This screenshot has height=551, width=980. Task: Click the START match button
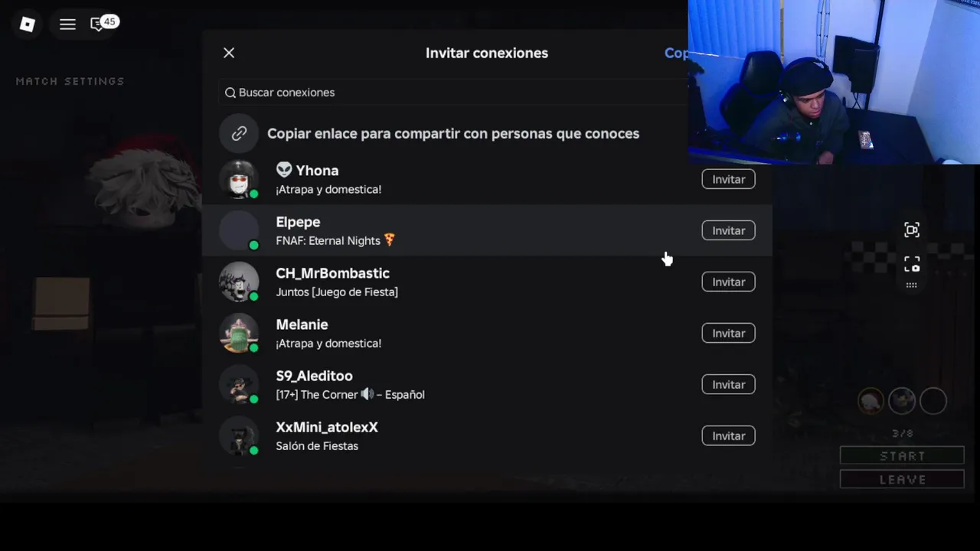tap(902, 455)
